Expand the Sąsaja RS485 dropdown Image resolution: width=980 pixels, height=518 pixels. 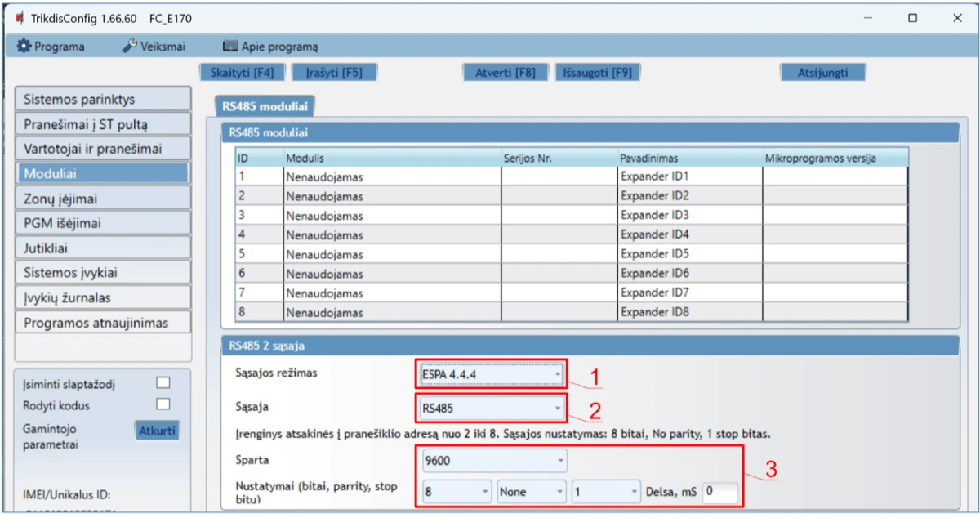[x=490, y=406]
